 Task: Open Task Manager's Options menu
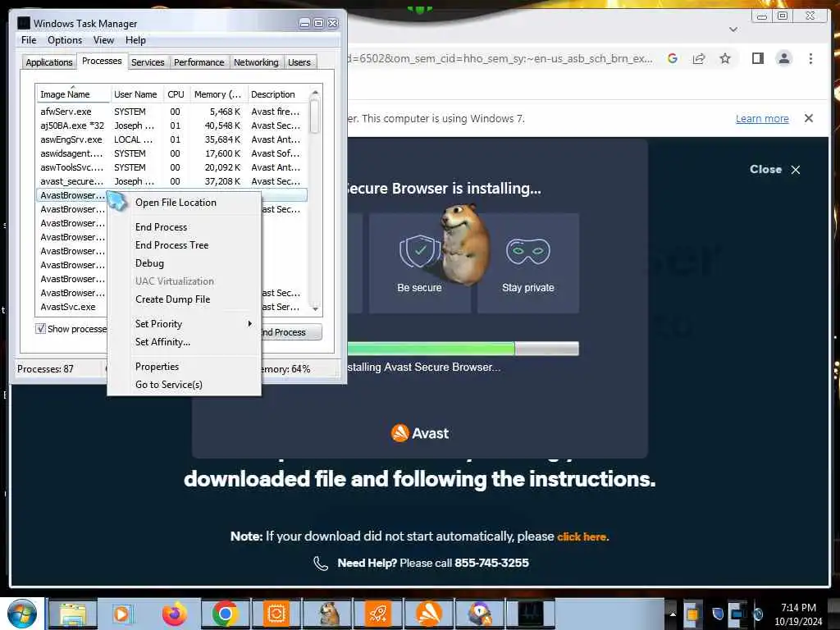point(65,40)
